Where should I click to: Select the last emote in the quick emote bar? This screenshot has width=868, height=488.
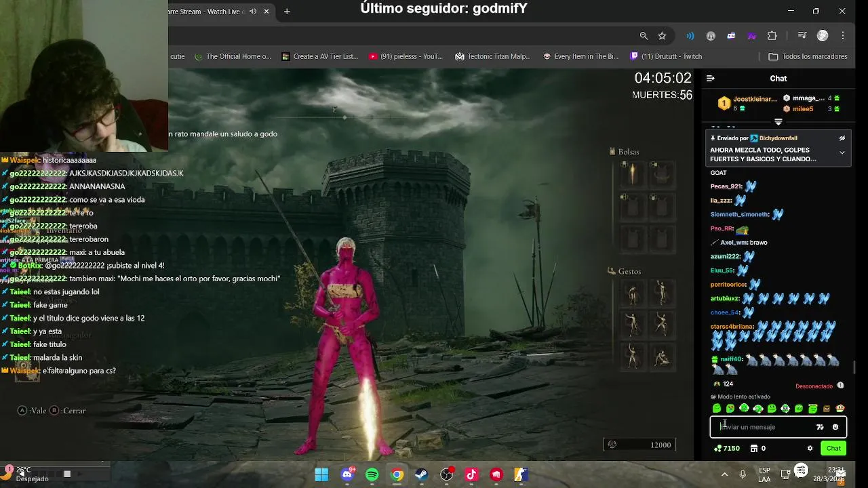(x=840, y=408)
